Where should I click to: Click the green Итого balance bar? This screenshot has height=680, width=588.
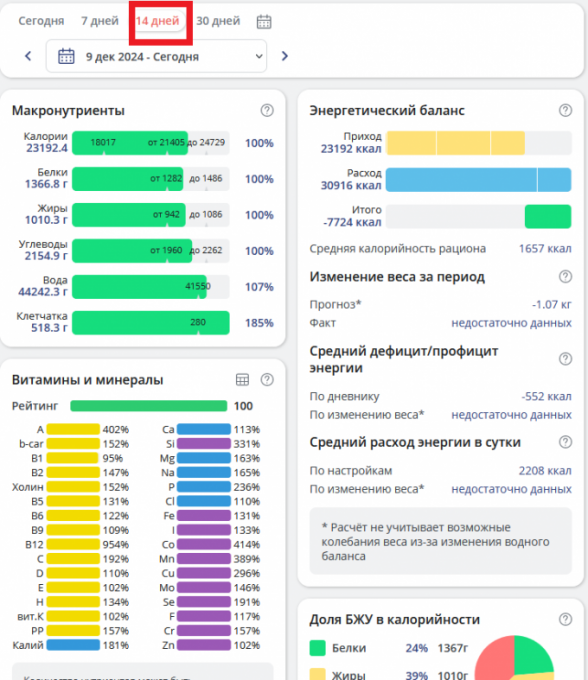(x=548, y=216)
